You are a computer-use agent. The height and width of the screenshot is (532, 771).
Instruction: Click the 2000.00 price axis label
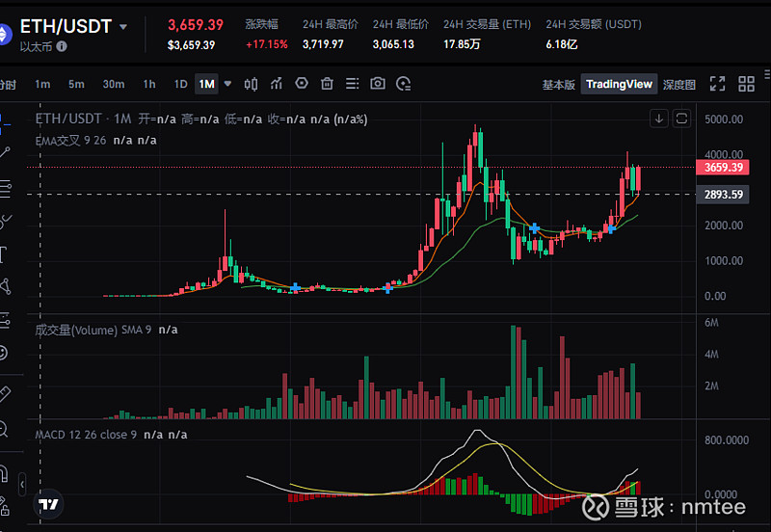click(724, 226)
